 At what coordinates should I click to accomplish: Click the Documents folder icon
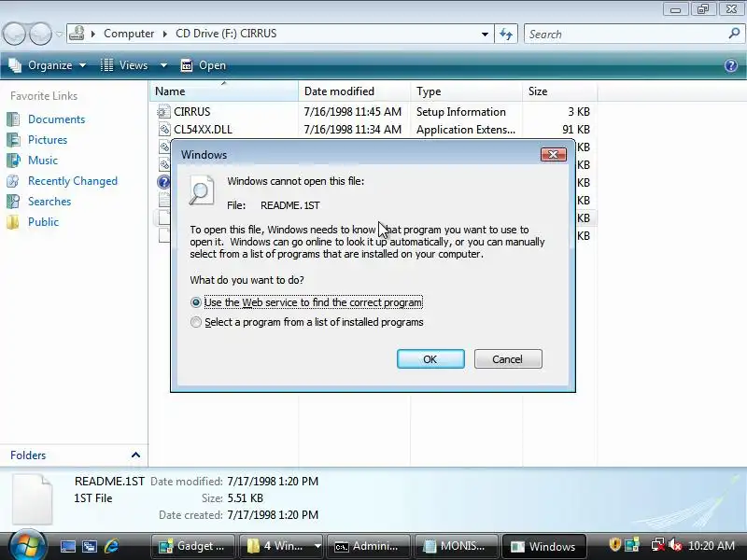13,119
